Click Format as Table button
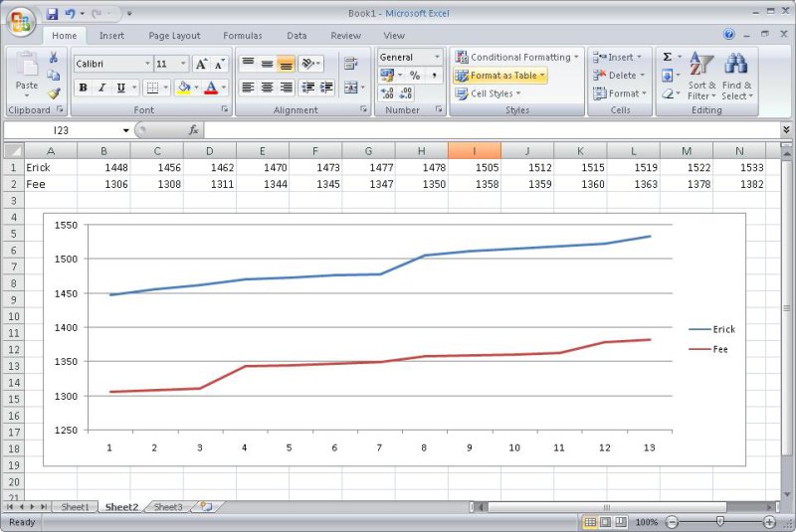Screen dimensions: 796x532 [500, 76]
